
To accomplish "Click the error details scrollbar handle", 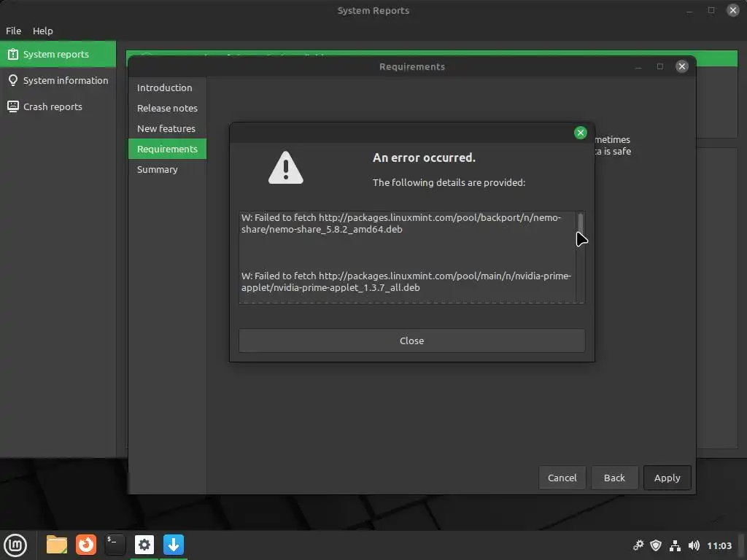I will pos(580,224).
